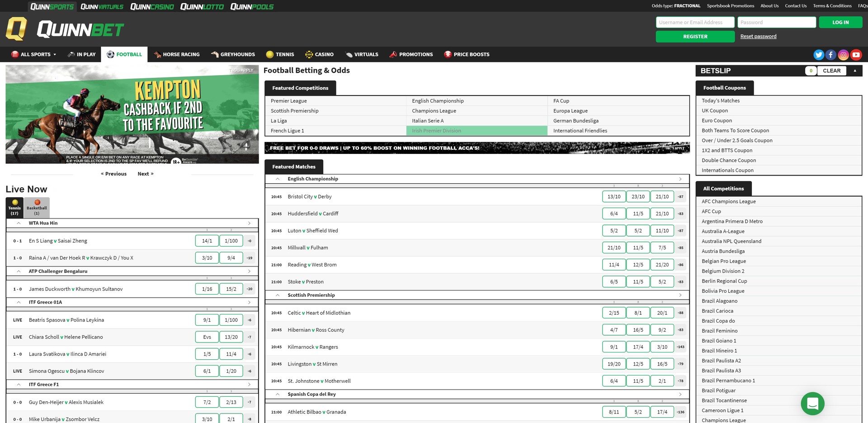This screenshot has height=423, width=868.
Task: Open the live chat bubble icon
Action: (812, 403)
